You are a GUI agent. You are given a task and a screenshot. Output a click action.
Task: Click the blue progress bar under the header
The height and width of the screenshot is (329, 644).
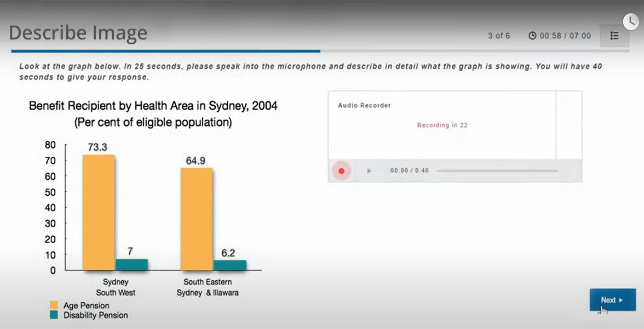click(x=164, y=51)
